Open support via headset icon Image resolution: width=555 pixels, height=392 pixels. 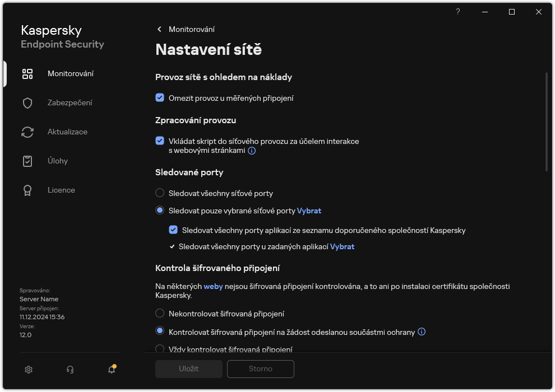[70, 369]
